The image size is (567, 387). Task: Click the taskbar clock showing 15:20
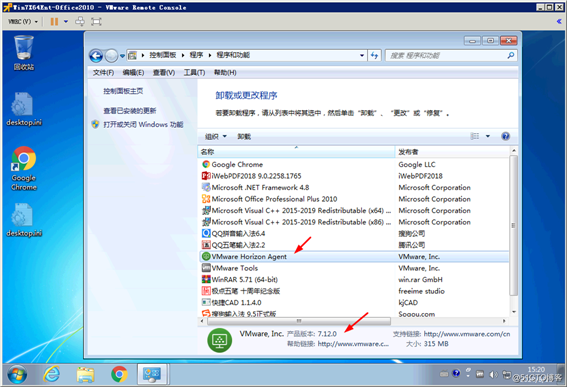click(x=536, y=370)
